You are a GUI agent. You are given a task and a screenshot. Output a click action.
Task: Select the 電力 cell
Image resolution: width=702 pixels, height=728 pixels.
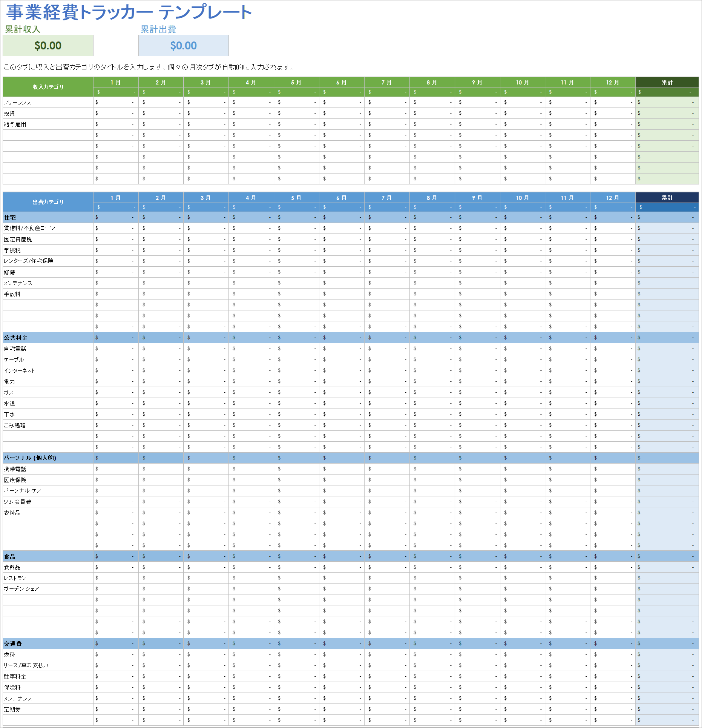(48, 381)
